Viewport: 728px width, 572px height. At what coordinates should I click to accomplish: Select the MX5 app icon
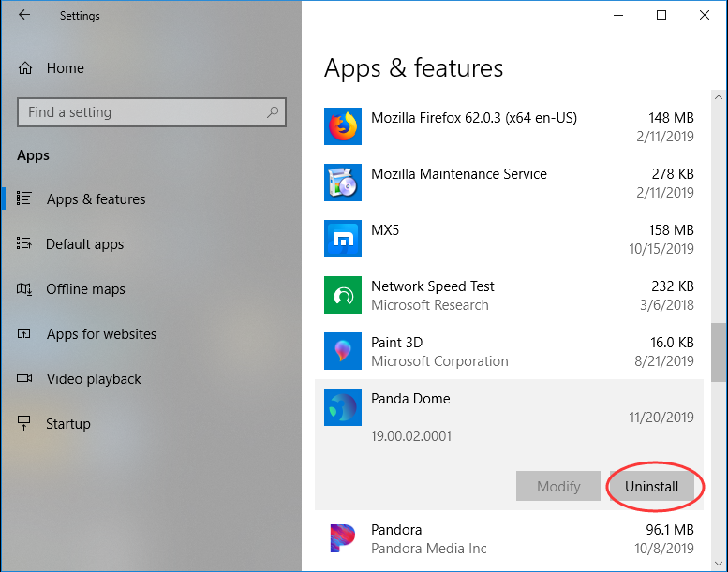click(343, 239)
